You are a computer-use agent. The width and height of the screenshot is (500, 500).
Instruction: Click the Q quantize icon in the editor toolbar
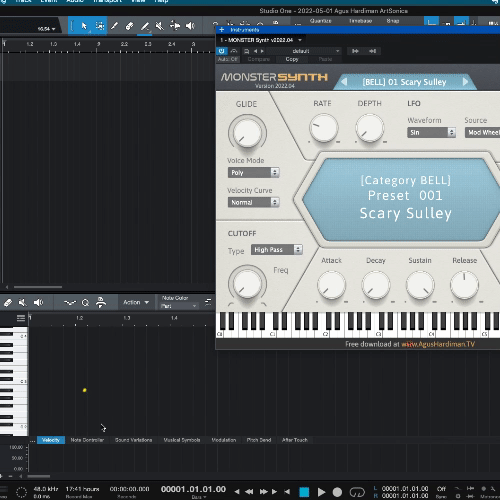85,303
